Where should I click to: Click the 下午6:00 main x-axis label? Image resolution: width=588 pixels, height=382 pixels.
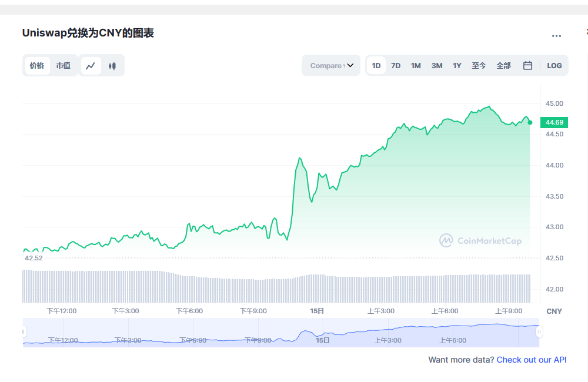[189, 311]
